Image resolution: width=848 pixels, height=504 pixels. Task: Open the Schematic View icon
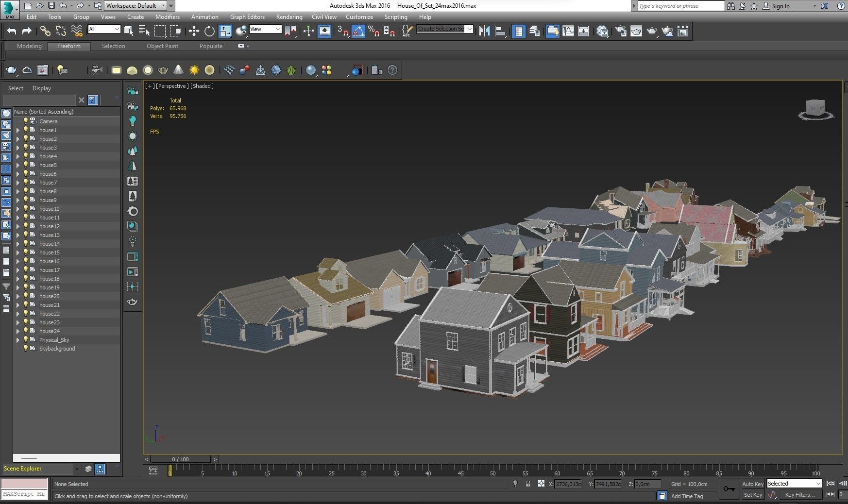[584, 31]
